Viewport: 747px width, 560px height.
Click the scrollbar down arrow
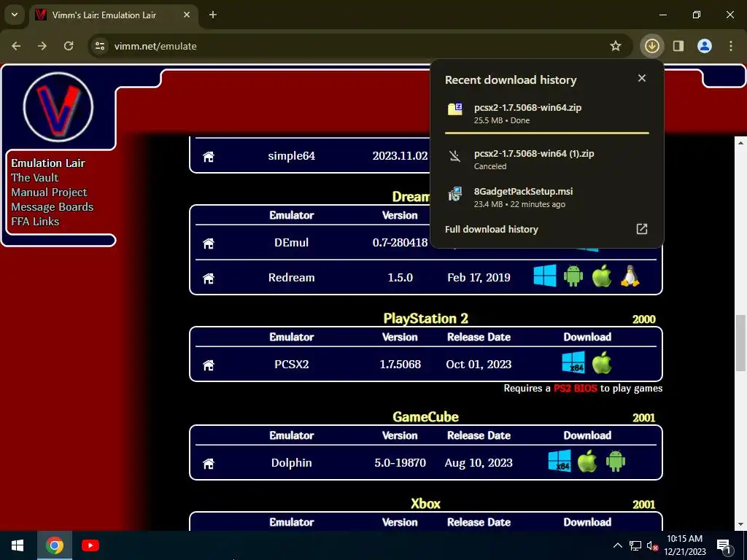tap(740, 524)
